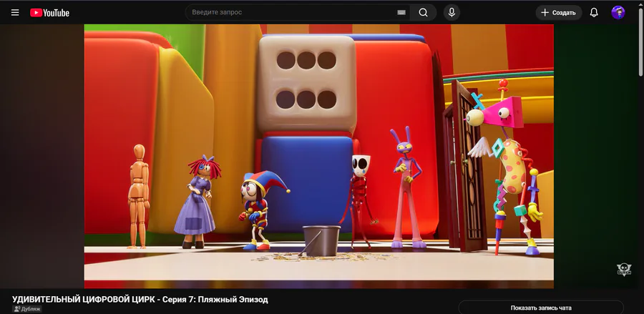Go to the YouTube home logo
The image size is (644, 314).
pos(49,13)
